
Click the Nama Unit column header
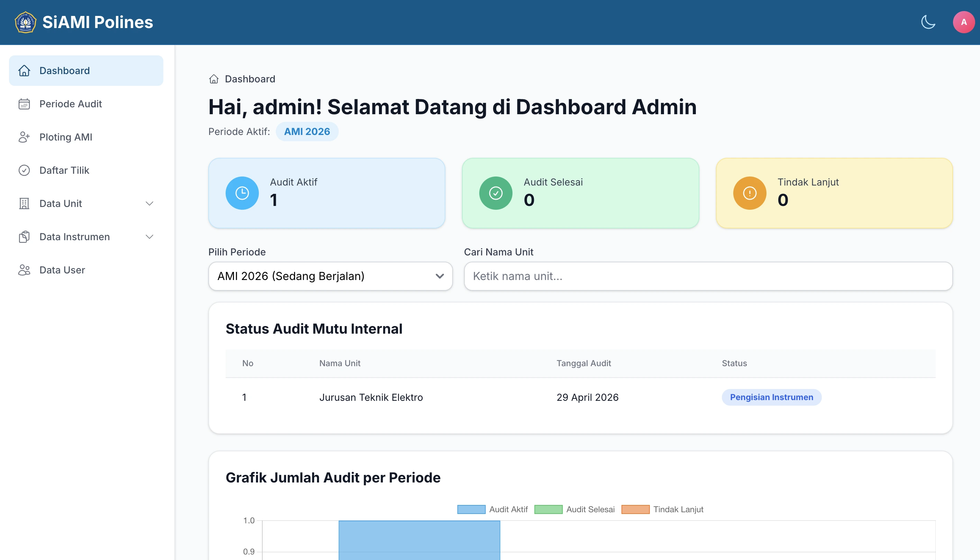(339, 363)
